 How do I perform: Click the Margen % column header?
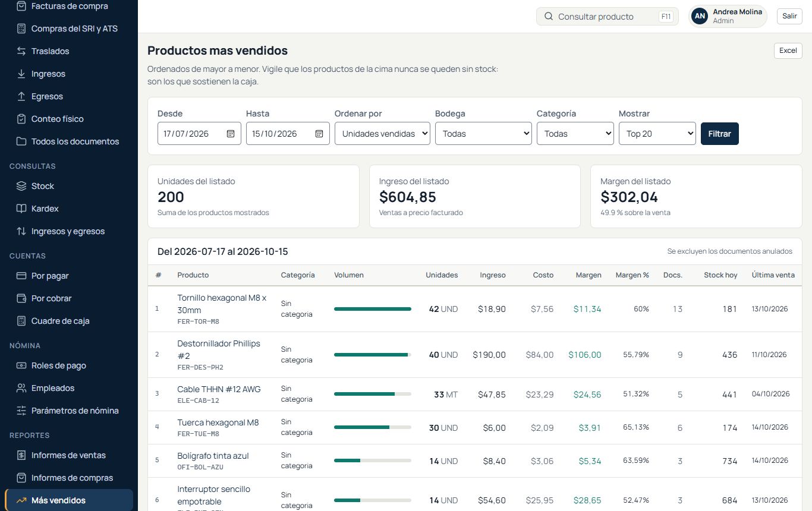pos(632,275)
